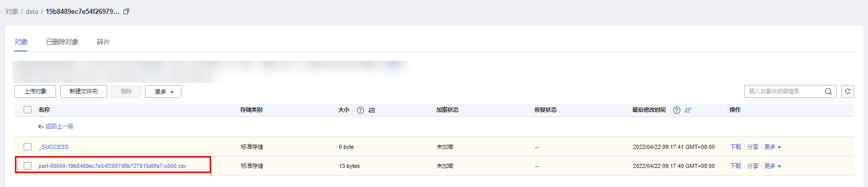Check the _SUCCESS file checkbox
Viewport: 868px width, 187px height.
click(x=28, y=147)
